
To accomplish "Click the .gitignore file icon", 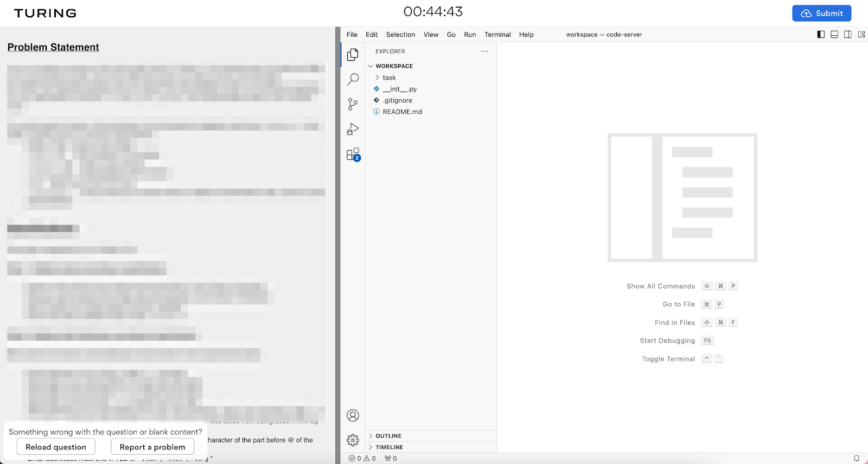I will (x=376, y=100).
